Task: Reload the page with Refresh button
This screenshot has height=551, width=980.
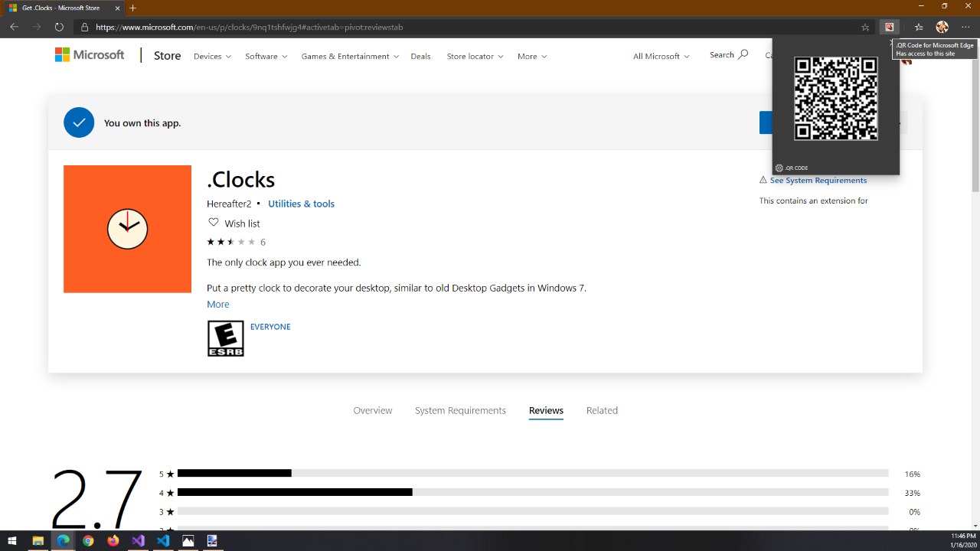Action: pyautogui.click(x=59, y=27)
